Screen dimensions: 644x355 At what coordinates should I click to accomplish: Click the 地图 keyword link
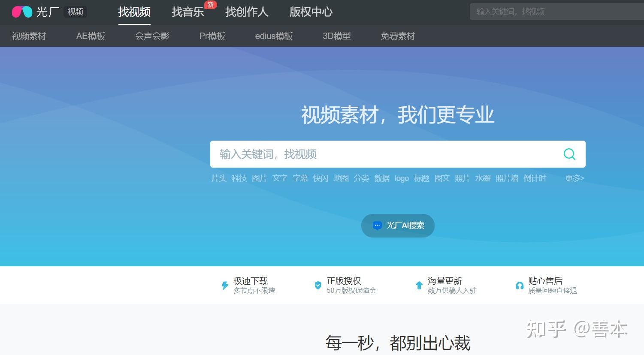coord(341,178)
